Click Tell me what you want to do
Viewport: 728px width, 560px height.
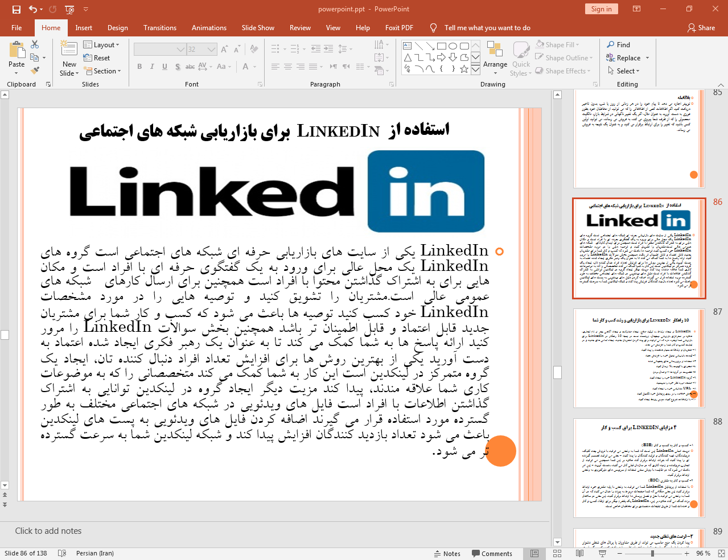(487, 27)
